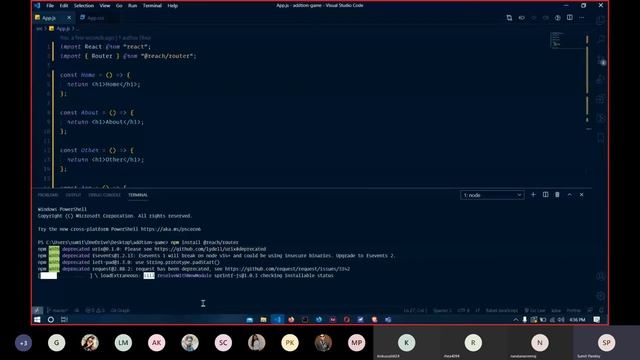Image resolution: width=640 pixels, height=360 pixels.
Task: Click the git branch in status bar
Action: click(57, 310)
